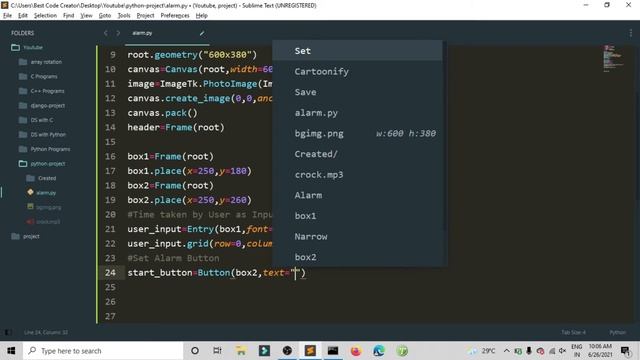The width and height of the screenshot is (640, 360).
Task: Open the File menu
Action: pyautogui.click(x=7, y=16)
